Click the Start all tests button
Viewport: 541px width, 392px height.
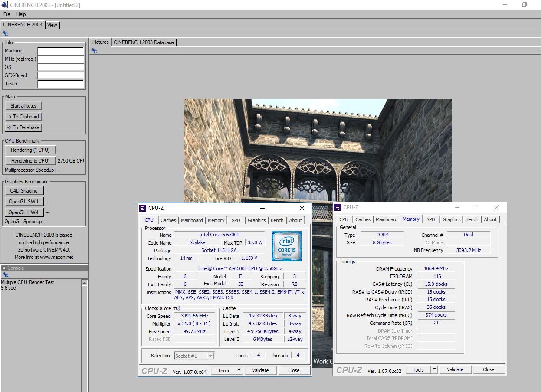point(23,106)
